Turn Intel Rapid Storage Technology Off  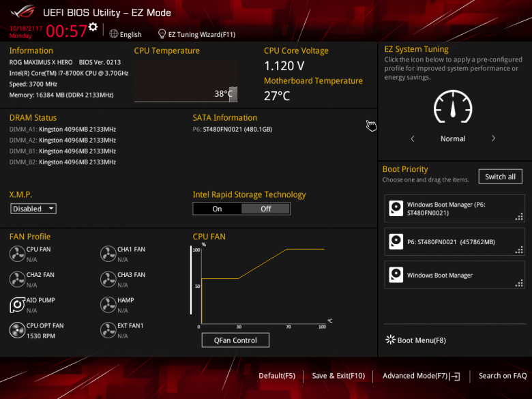pos(266,209)
